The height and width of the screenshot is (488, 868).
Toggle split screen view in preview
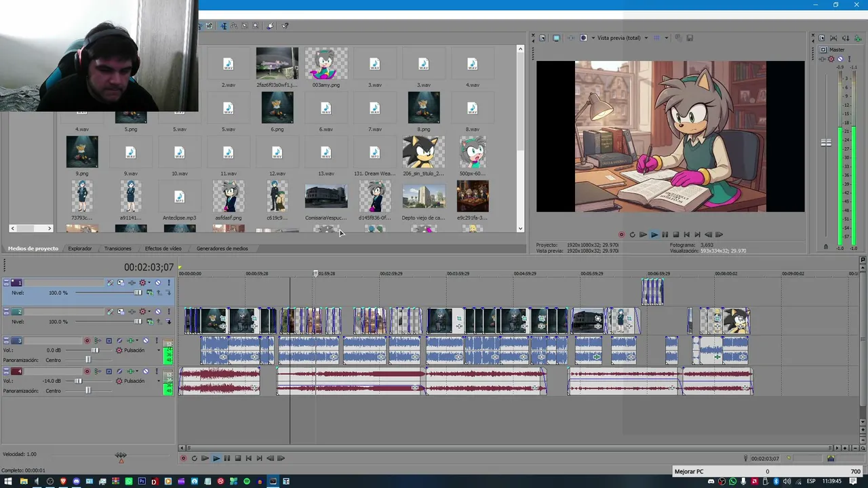click(x=583, y=38)
